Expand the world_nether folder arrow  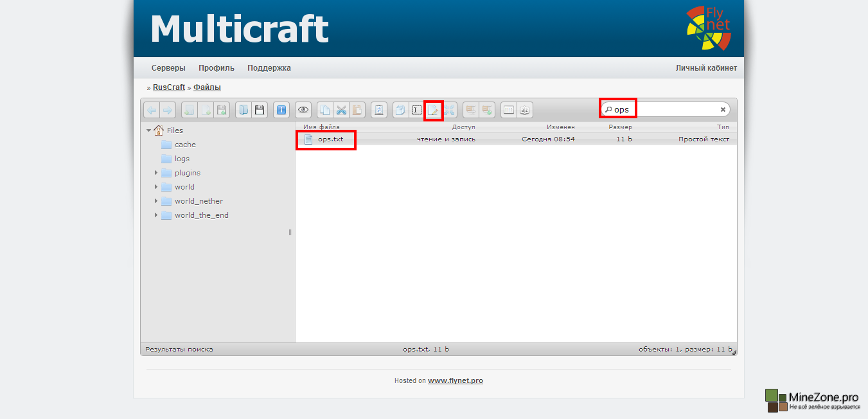156,201
